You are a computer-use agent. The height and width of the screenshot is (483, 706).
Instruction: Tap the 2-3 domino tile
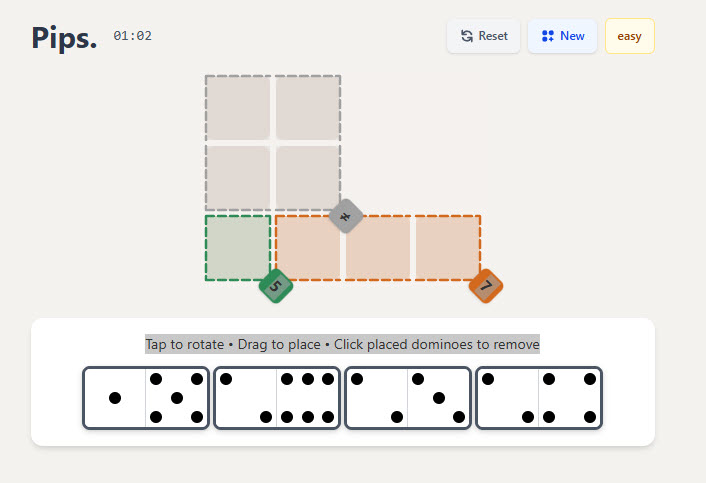coord(408,398)
